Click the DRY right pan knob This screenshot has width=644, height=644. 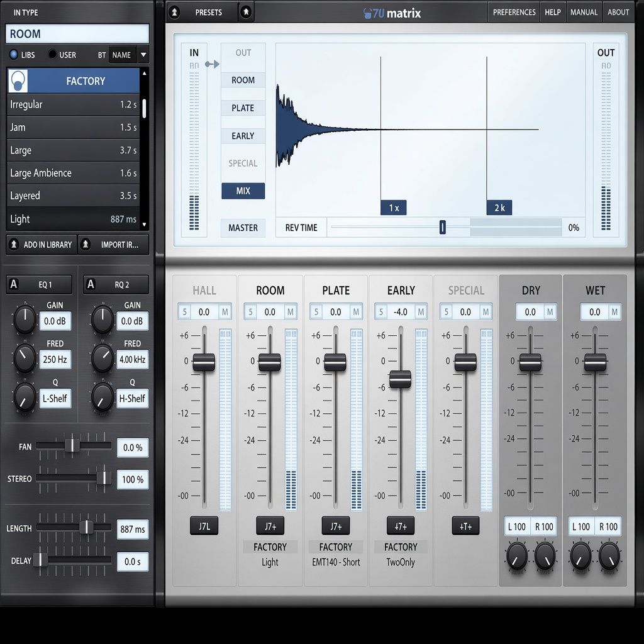545,556
